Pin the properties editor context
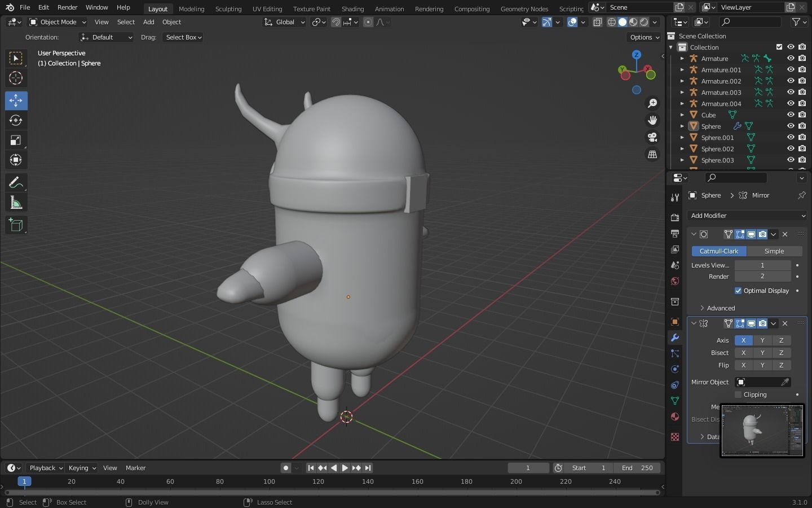 (801, 195)
